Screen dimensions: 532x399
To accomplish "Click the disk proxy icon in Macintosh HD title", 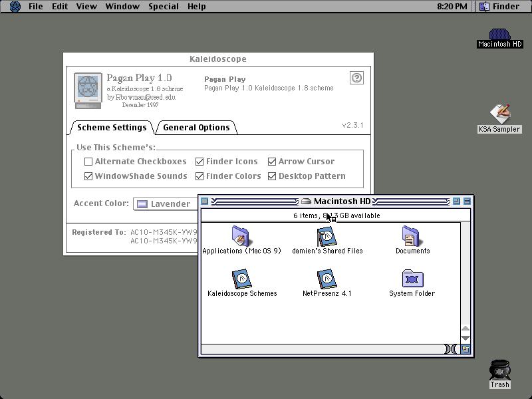I will pos(306,201).
